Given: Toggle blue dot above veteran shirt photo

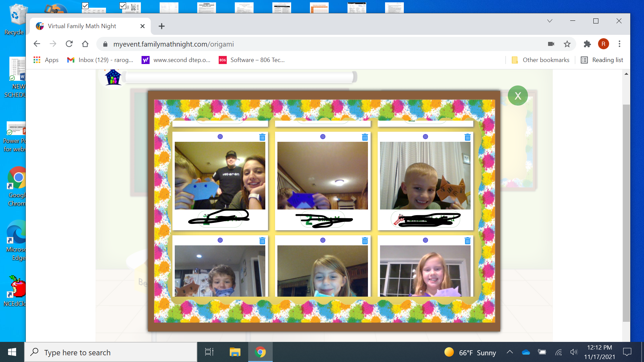Looking at the screenshot, I should click(220, 137).
